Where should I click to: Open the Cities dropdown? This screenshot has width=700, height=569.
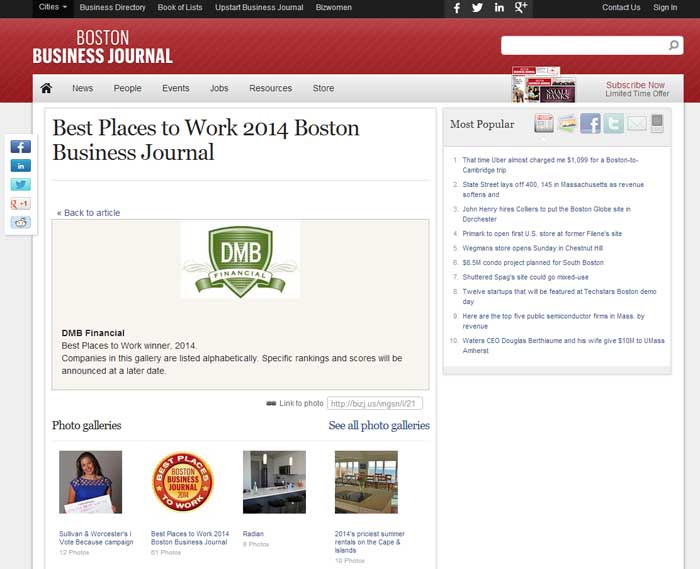[53, 7]
